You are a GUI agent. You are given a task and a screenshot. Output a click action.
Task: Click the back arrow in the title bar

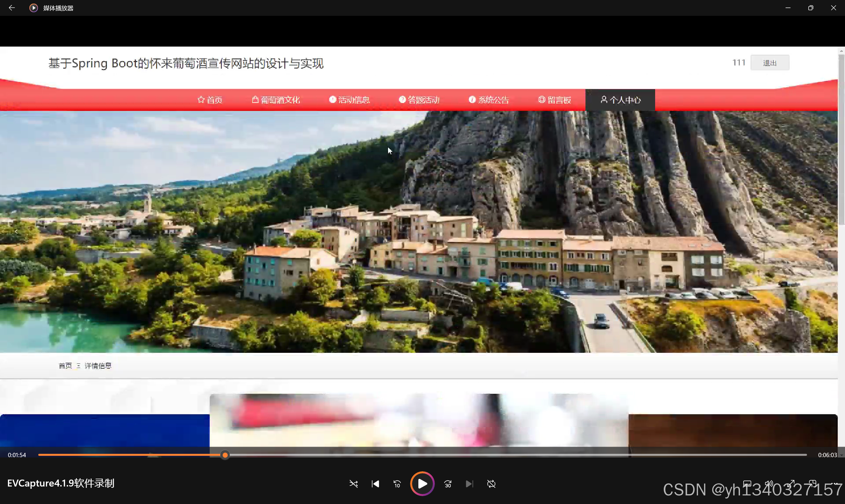tap(12, 8)
